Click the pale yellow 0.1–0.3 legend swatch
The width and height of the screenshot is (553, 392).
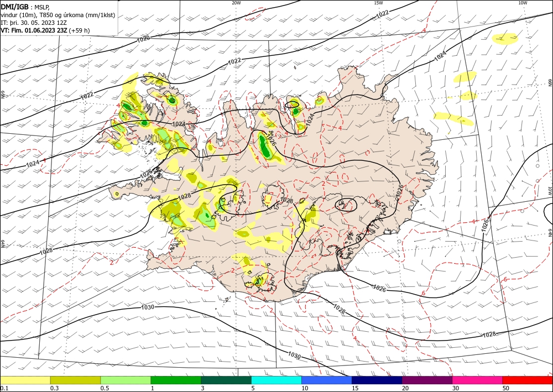pos(25,380)
